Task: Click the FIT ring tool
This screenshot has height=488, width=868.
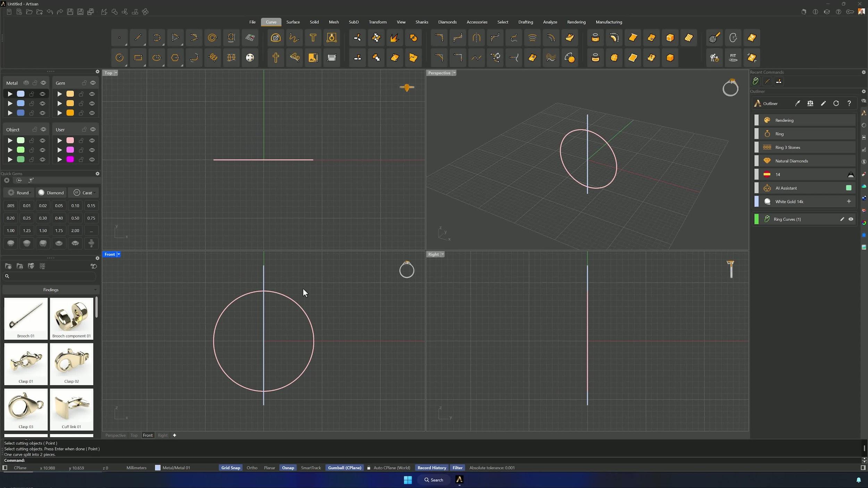Action: click(733, 58)
